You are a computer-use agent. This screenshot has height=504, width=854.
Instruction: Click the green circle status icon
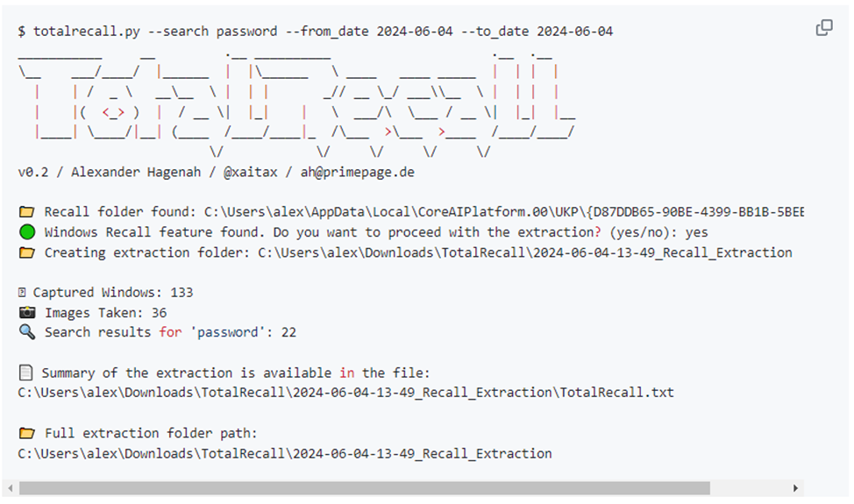pyautogui.click(x=27, y=232)
